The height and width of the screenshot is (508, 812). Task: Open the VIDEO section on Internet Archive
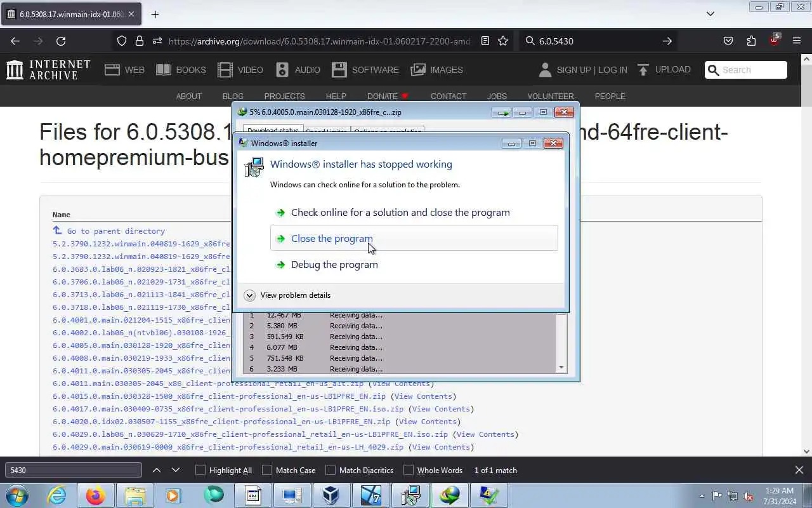point(240,70)
